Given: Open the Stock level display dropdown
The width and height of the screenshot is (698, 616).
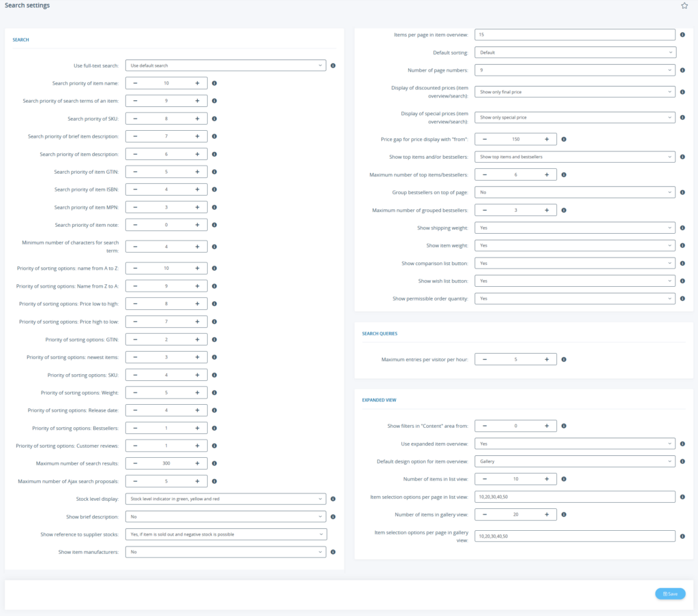Looking at the screenshot, I should [x=225, y=499].
